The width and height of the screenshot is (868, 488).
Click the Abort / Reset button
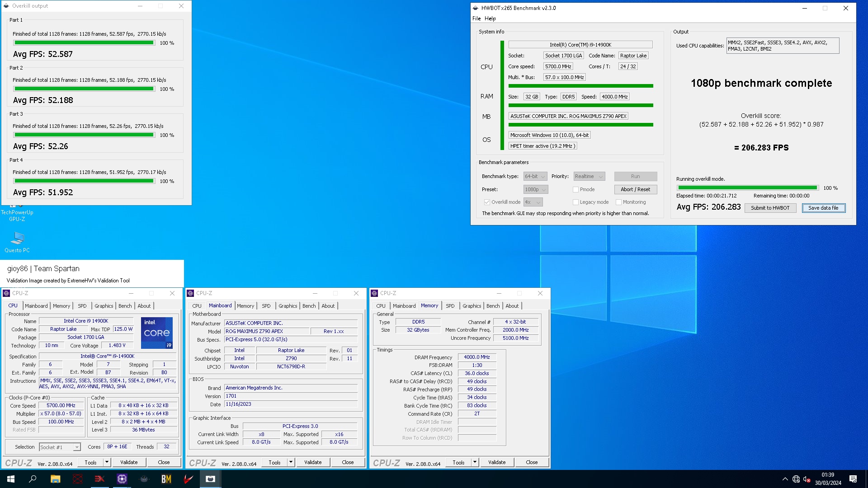pos(635,189)
